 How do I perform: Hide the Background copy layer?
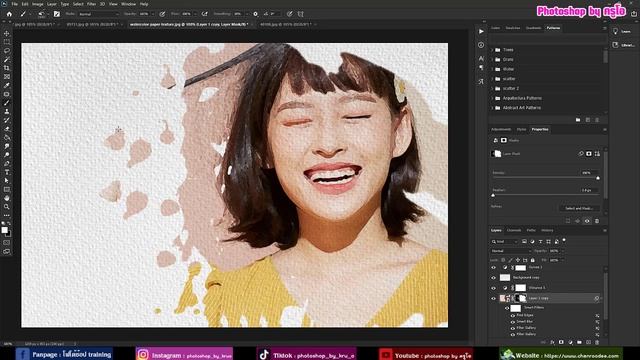tap(493, 278)
